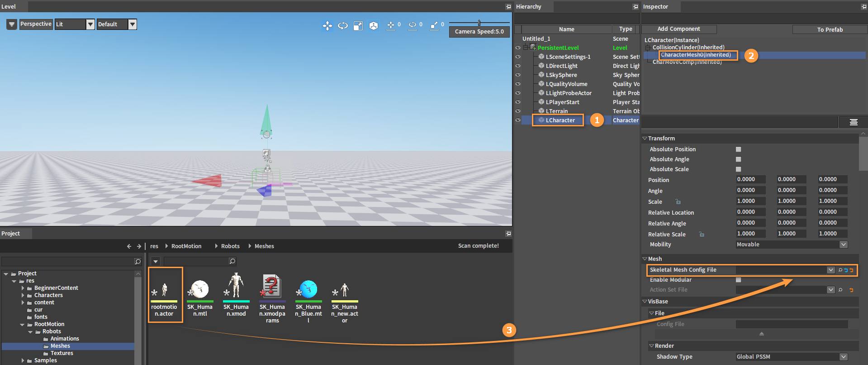868x365 pixels.
Task: Click the Add Component button
Action: (x=678, y=29)
